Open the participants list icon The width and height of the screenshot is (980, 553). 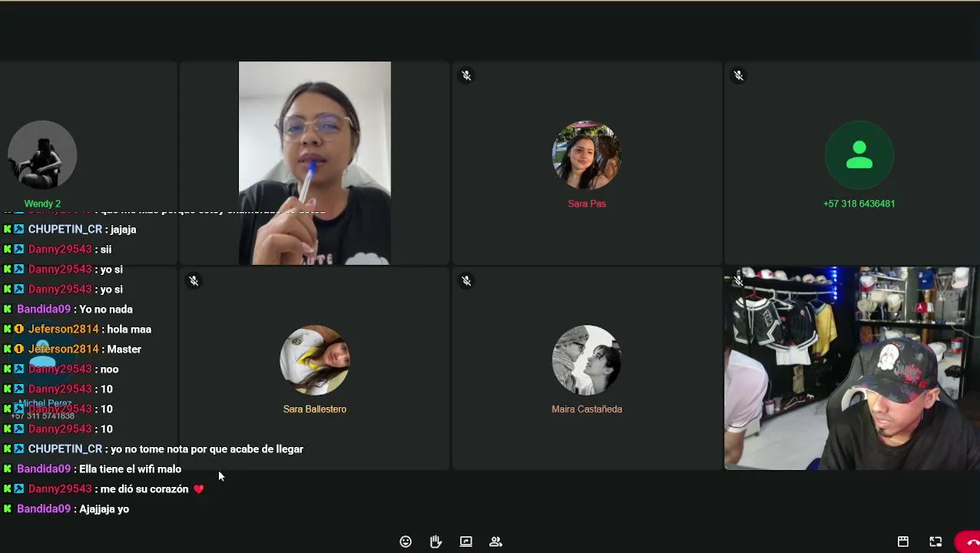[495, 541]
